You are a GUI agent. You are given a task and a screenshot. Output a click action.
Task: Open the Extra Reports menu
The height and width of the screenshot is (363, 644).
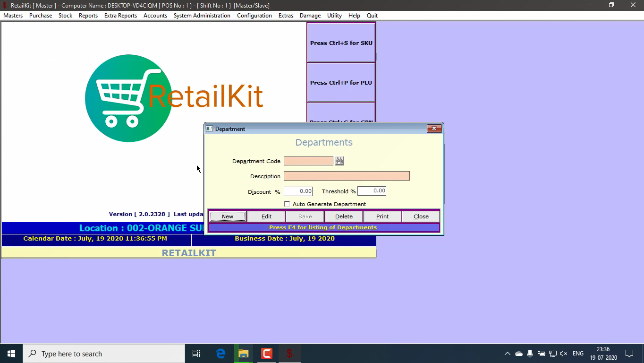[x=120, y=16]
